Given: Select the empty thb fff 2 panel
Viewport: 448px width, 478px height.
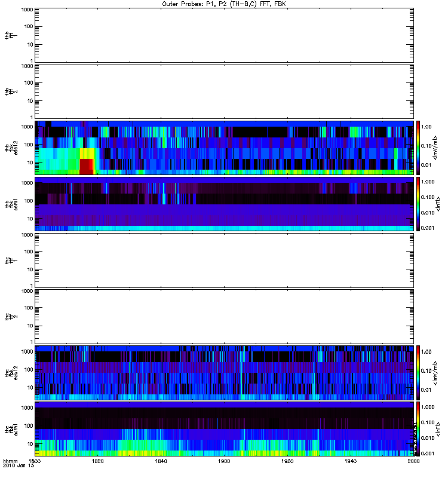Looking at the screenshot, I should 224,92.
